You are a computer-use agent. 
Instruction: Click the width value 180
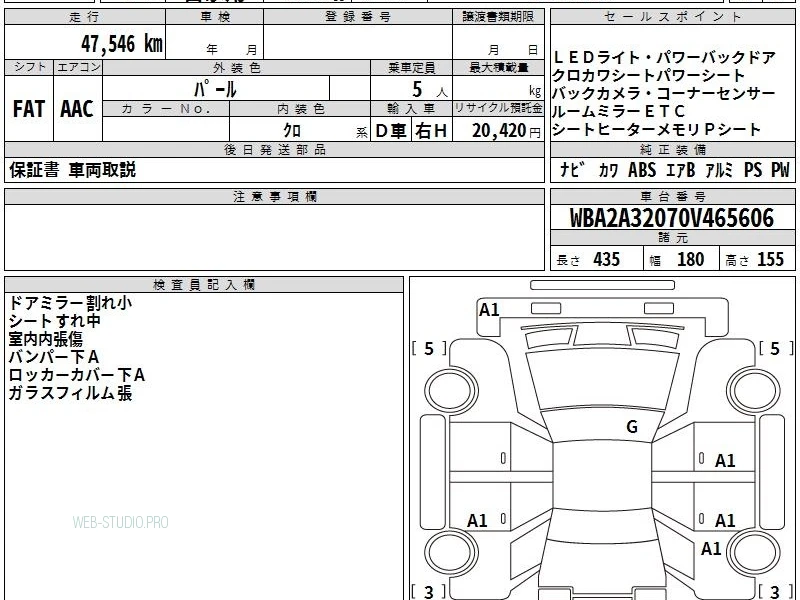pos(690,259)
